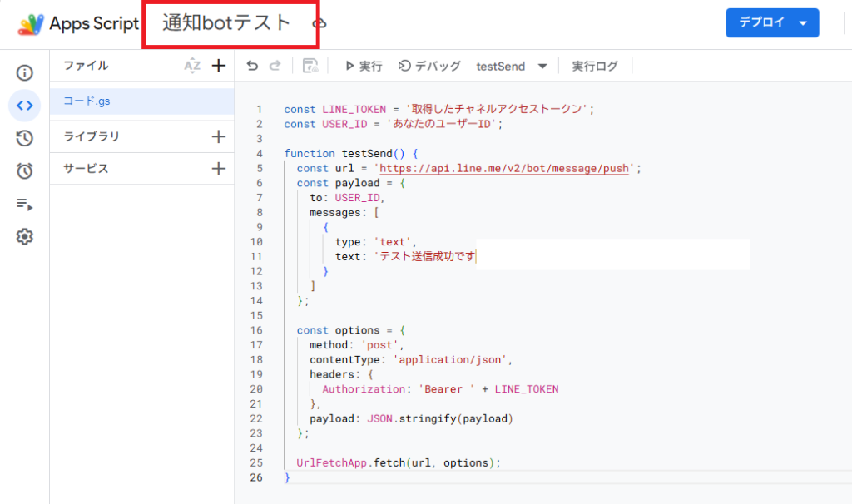Expand the デプロイ dropdown arrow
Viewport: 852px width, 504px height.
click(803, 22)
